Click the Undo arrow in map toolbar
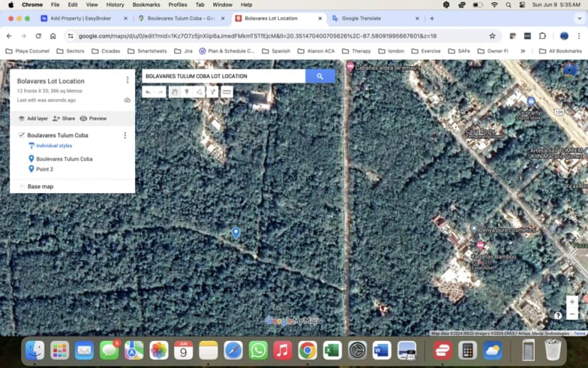The image size is (588, 368). (148, 92)
